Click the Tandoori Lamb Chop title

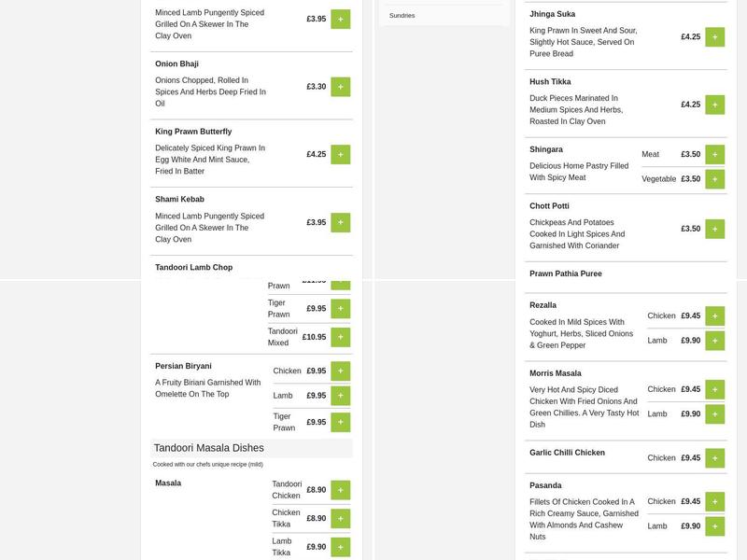tap(194, 268)
